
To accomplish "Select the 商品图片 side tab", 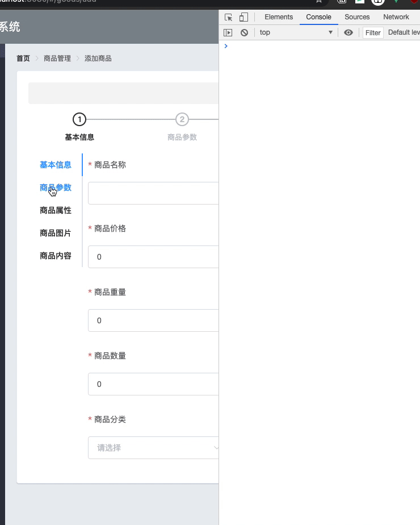I will pos(56,233).
